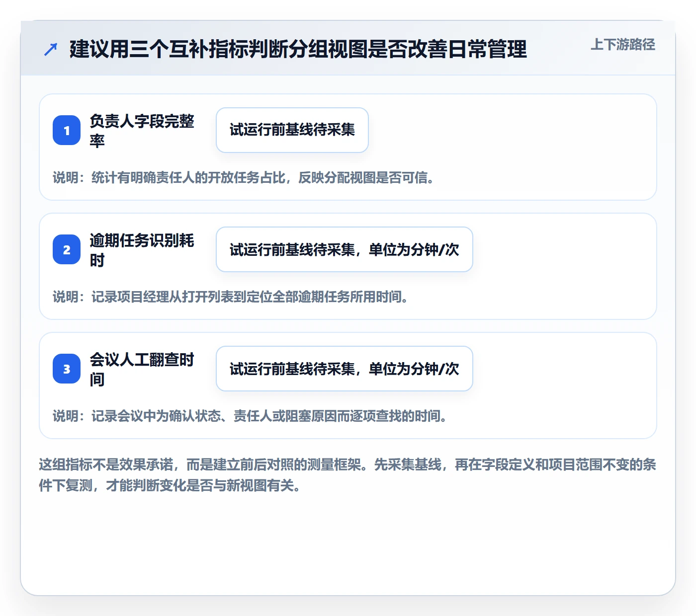Click the blue arrow icon beside the title
The width and height of the screenshot is (696, 616).
(51, 50)
